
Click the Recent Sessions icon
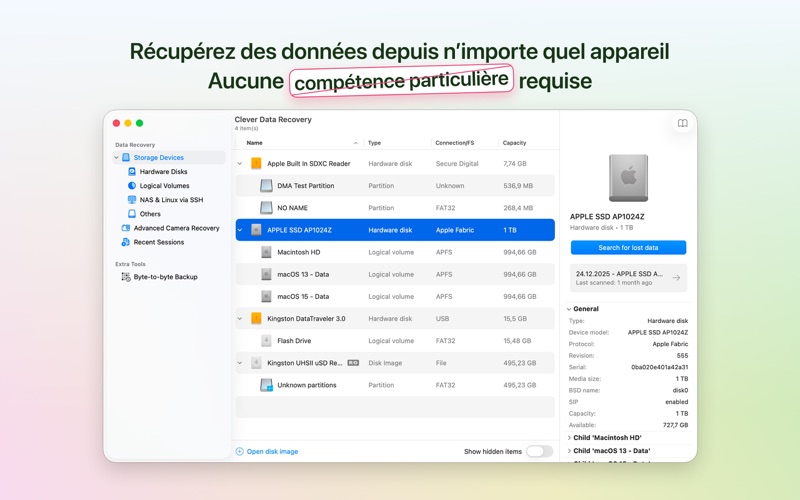[x=126, y=242]
